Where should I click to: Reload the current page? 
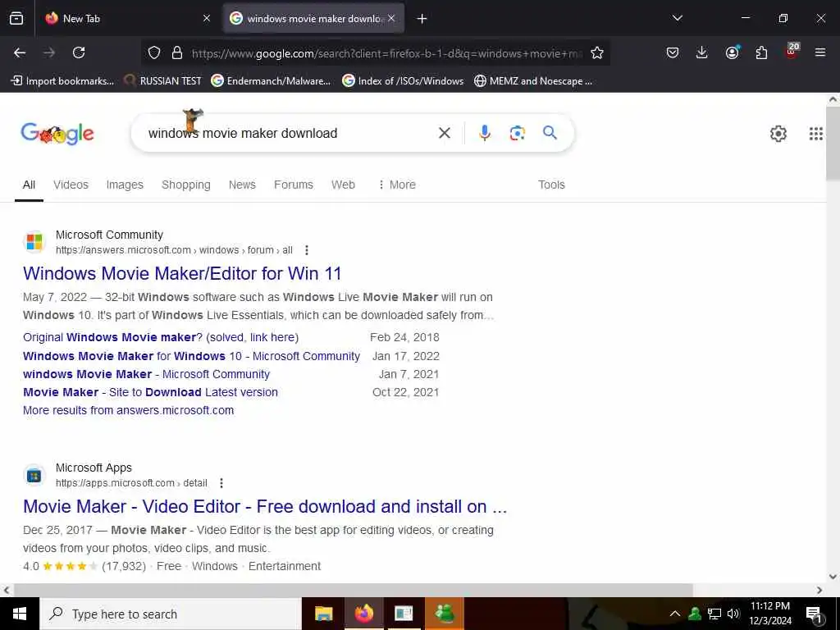[x=79, y=52]
